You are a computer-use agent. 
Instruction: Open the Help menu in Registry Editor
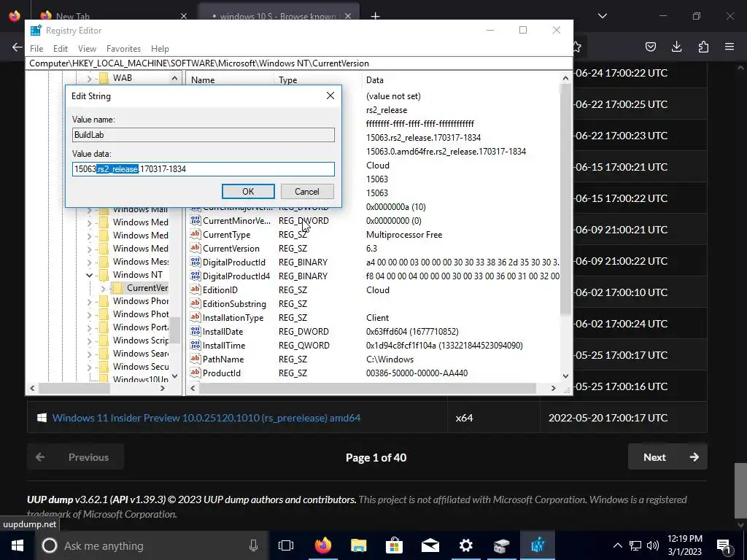click(x=160, y=49)
